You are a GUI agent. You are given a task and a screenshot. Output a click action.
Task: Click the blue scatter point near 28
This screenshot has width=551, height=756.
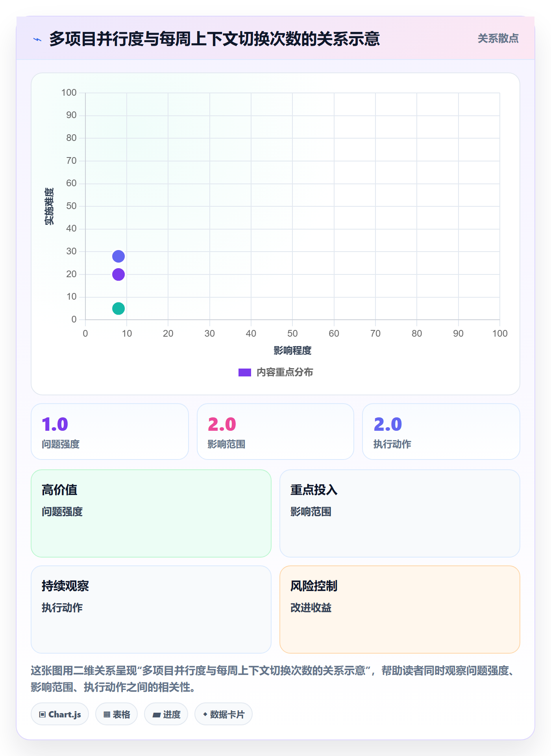(118, 256)
